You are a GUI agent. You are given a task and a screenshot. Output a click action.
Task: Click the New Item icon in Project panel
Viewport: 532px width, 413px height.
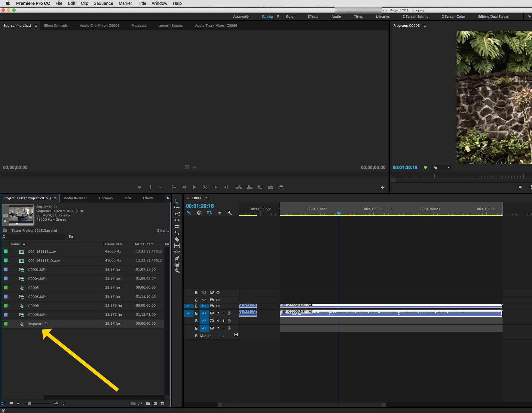click(x=155, y=403)
